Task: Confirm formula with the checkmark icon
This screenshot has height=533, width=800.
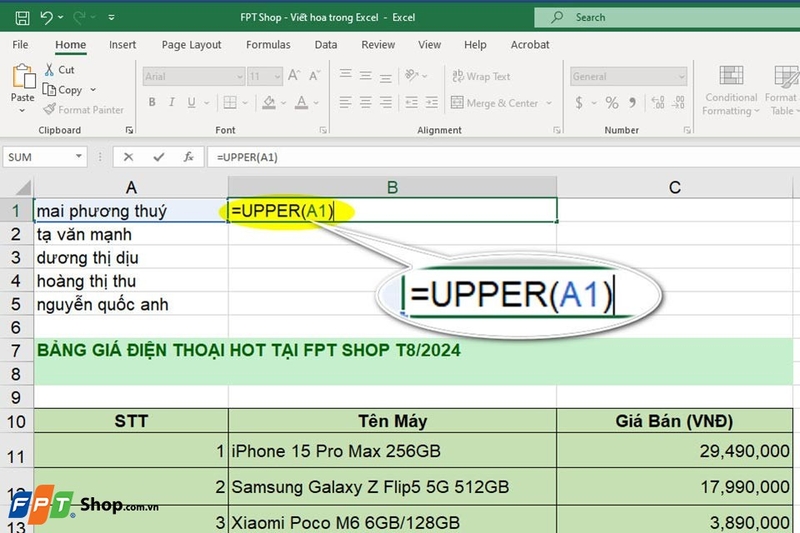Action: [159, 157]
